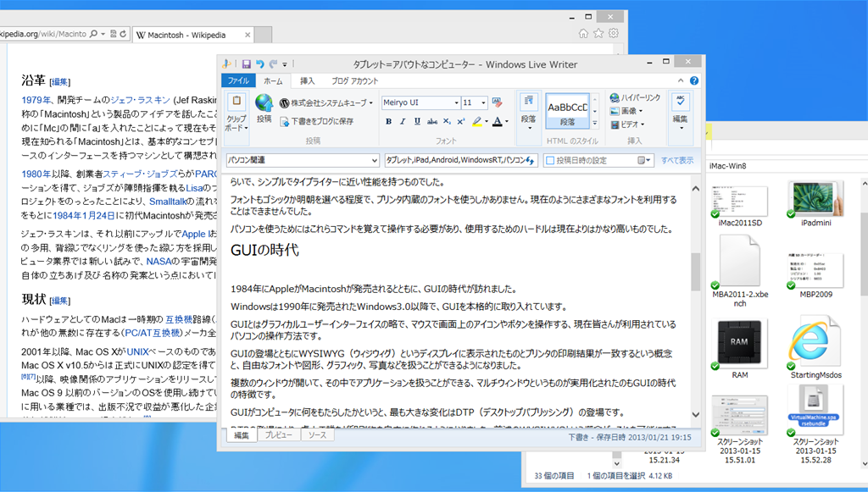868x492 pixels.
Task: Open browser favorites star
Action: [x=598, y=33]
